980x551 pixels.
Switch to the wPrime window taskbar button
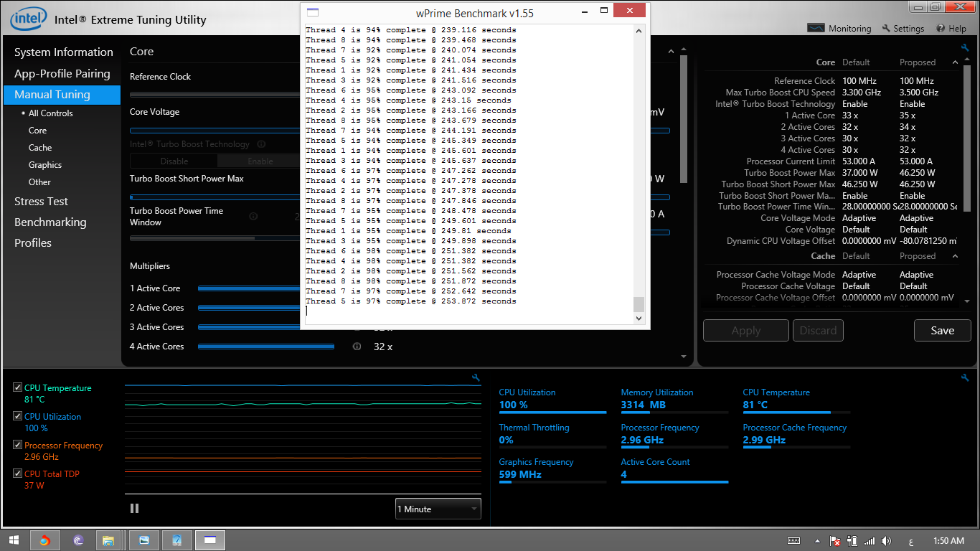click(210, 540)
